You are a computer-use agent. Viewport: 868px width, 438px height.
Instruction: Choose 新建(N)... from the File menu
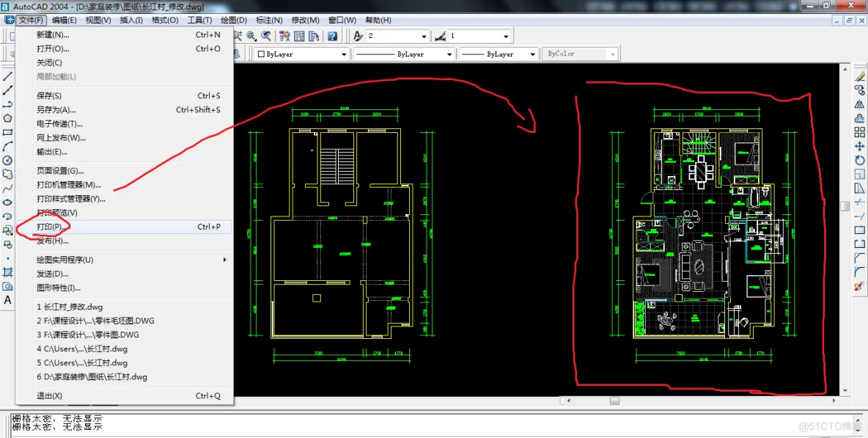click(x=125, y=34)
